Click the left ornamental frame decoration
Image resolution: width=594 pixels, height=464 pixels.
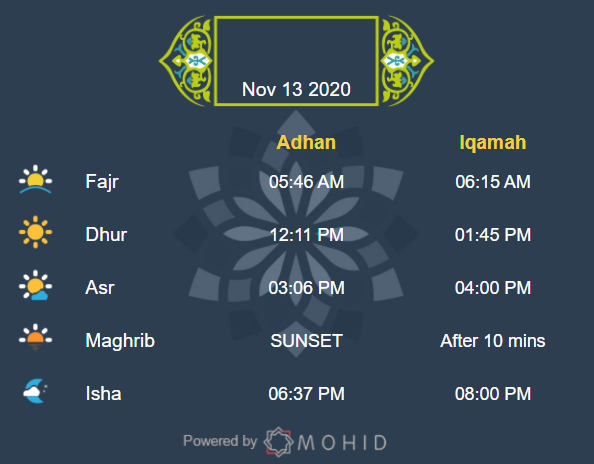186,61
